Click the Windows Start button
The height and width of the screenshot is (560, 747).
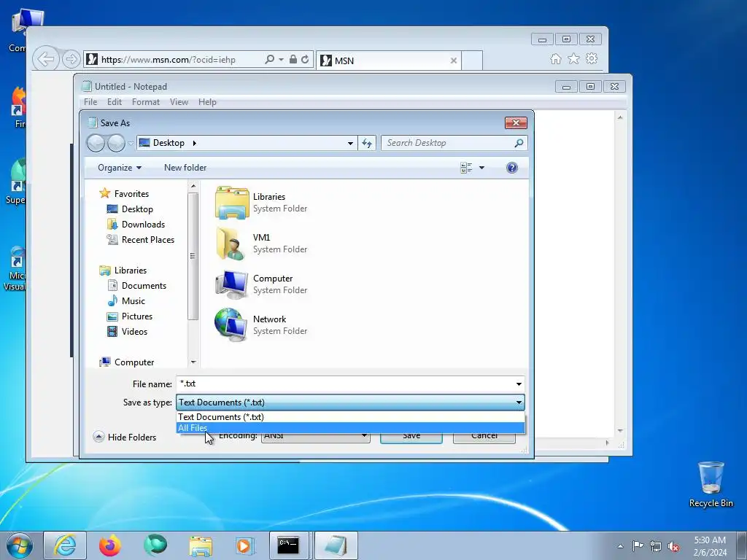click(x=20, y=545)
